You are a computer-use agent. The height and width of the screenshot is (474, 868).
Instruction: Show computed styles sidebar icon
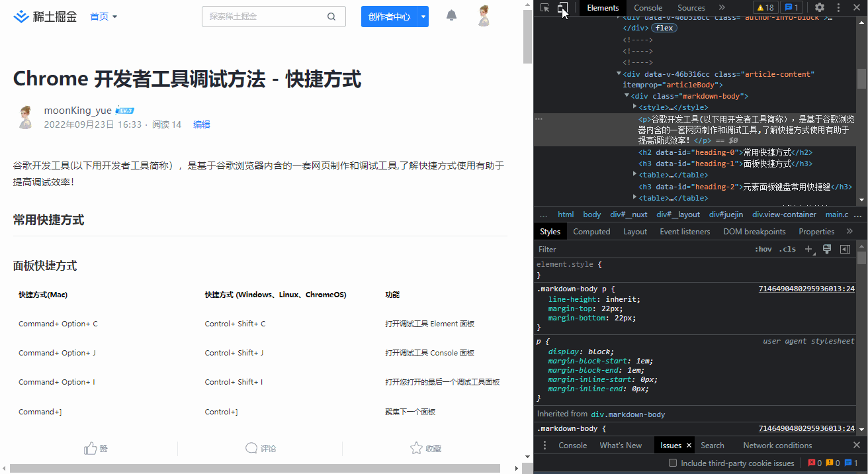(845, 250)
